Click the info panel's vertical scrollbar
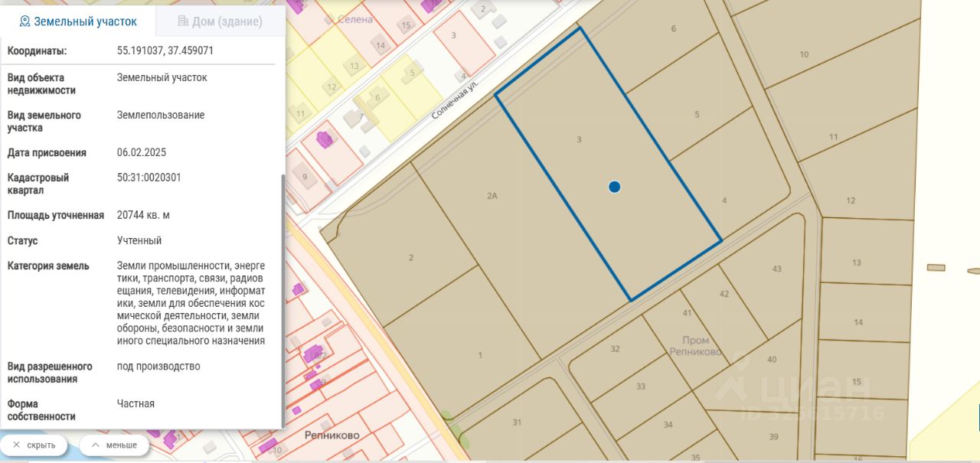 pos(283,300)
